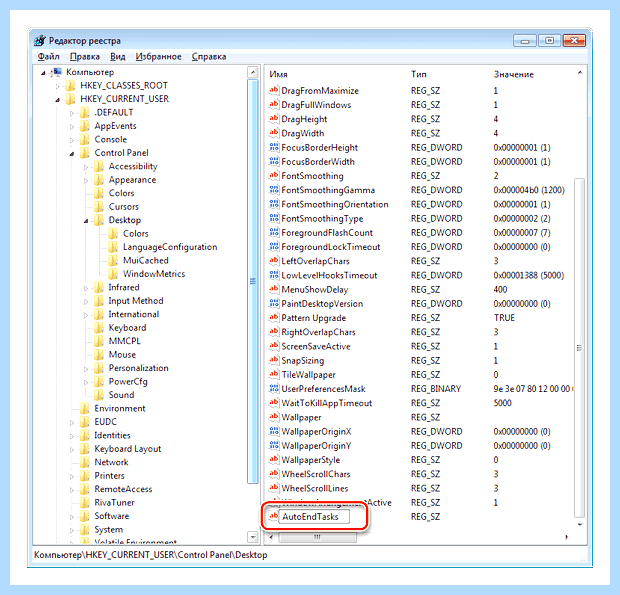The image size is (620, 595).
Task: Click the HKEY_CLASSES_ROOT folder icon
Action: pos(70,85)
